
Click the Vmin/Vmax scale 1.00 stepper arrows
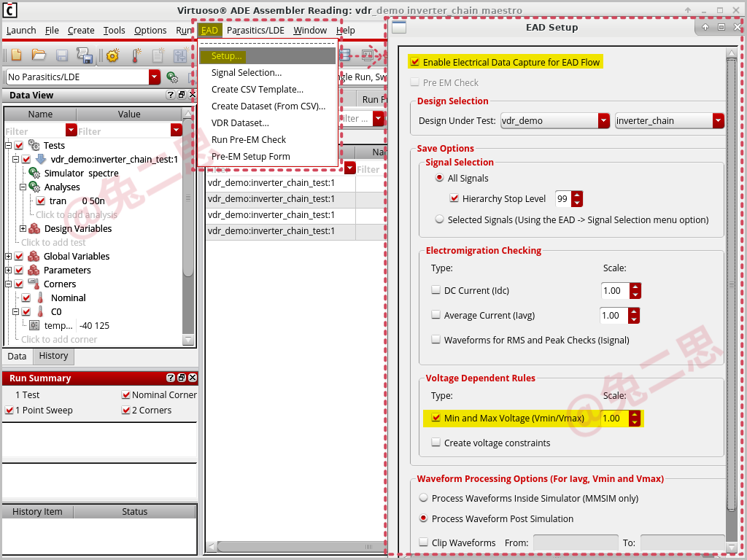[635, 418]
